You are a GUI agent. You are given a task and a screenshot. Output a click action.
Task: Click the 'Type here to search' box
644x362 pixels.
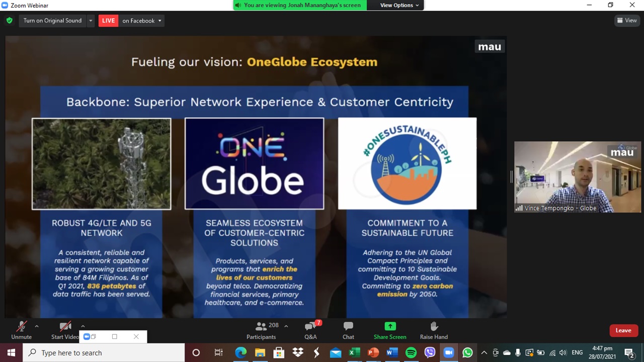click(x=104, y=352)
